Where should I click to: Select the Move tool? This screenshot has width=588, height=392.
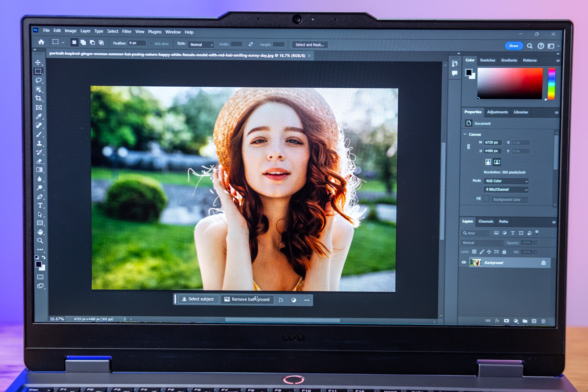pos(38,62)
